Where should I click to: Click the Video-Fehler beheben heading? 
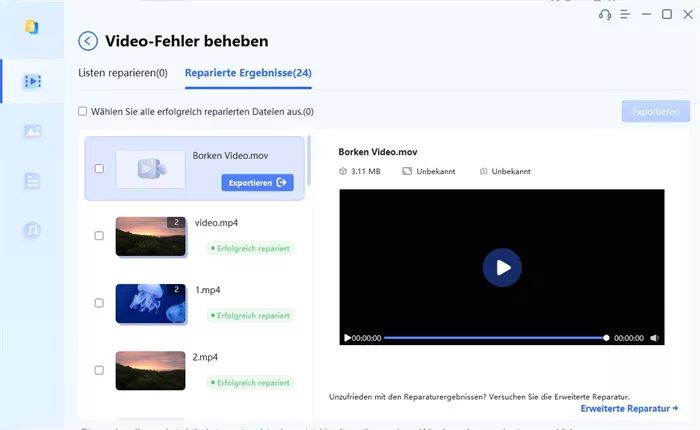(187, 41)
